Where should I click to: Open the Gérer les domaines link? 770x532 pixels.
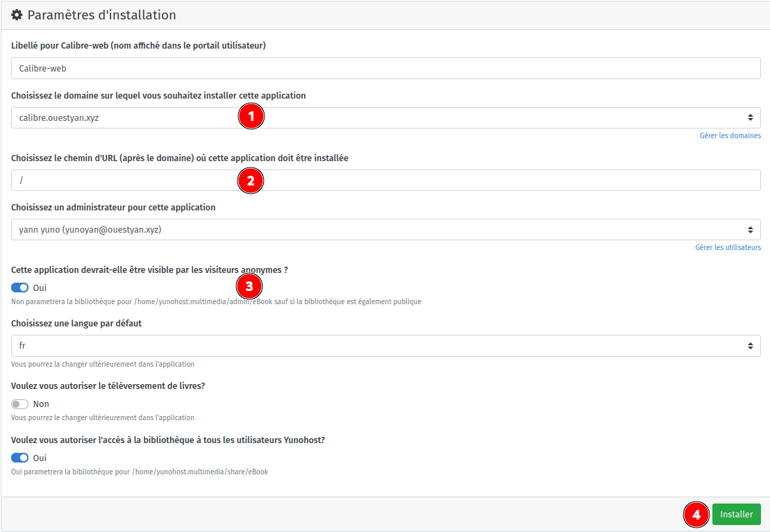tap(730, 136)
